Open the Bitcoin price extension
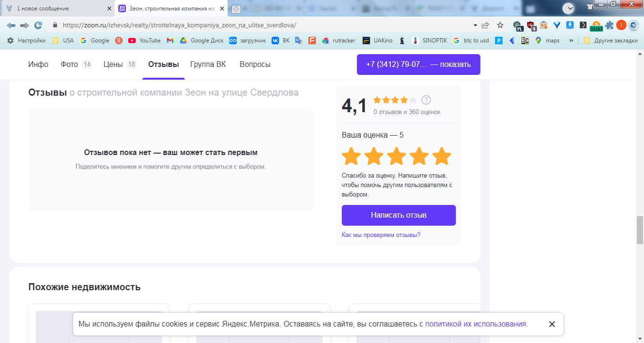 click(596, 26)
